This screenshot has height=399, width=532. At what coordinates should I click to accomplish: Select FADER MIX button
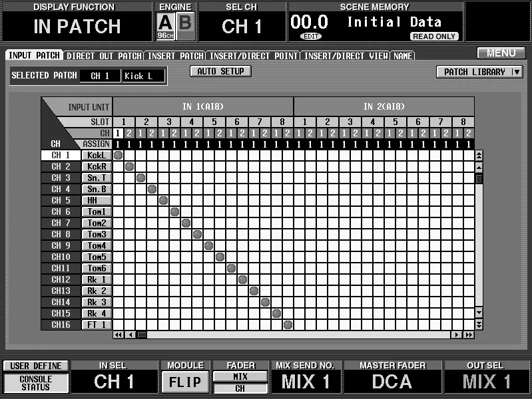click(x=240, y=376)
